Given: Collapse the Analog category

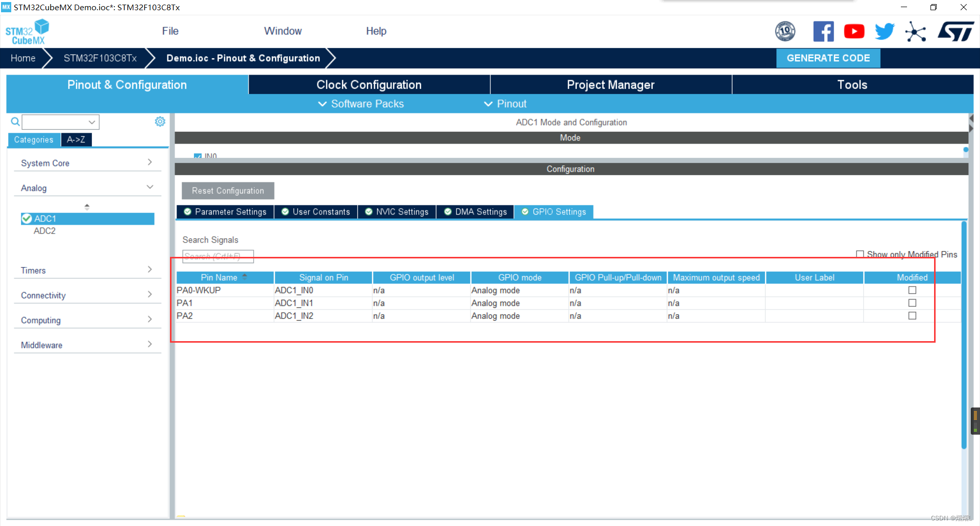Looking at the screenshot, I should tap(87, 188).
